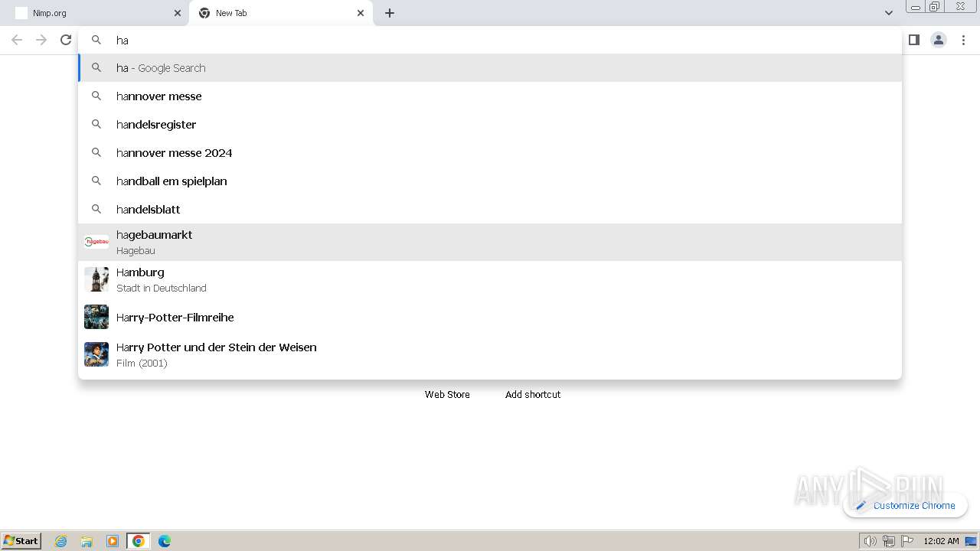
Task: Reload the page
Action: pos(66,40)
